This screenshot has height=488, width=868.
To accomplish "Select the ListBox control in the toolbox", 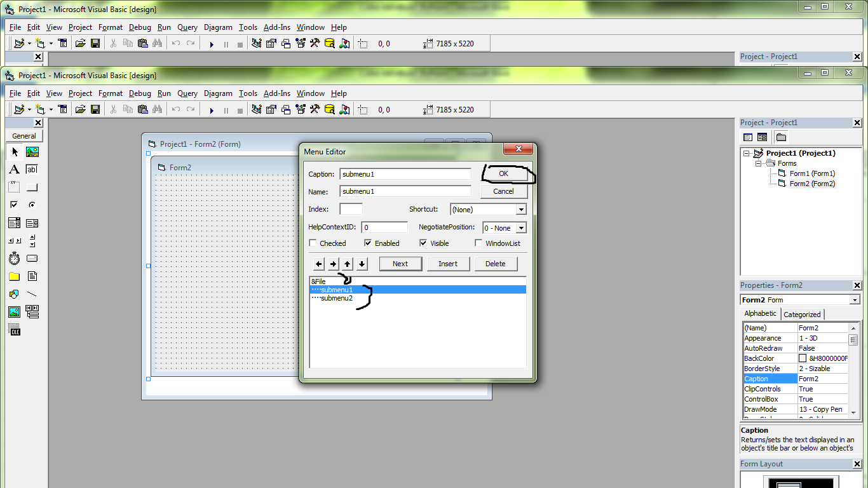I will [x=32, y=223].
